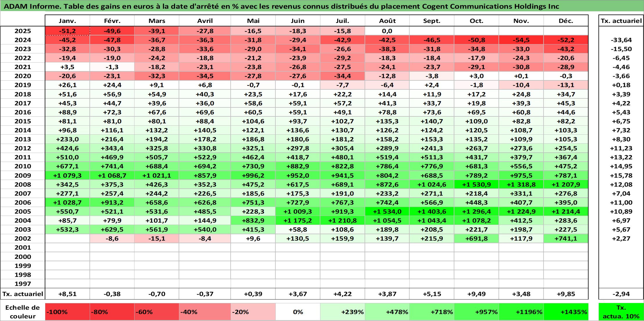Image resolution: width=644 pixels, height=321 pixels.
Task: Select the -60% color scale swatch
Action: (157, 312)
